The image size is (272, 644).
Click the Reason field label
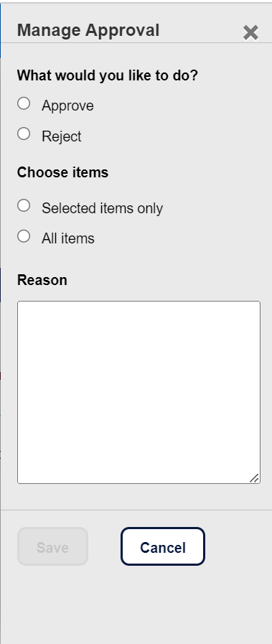pyautogui.click(x=42, y=280)
